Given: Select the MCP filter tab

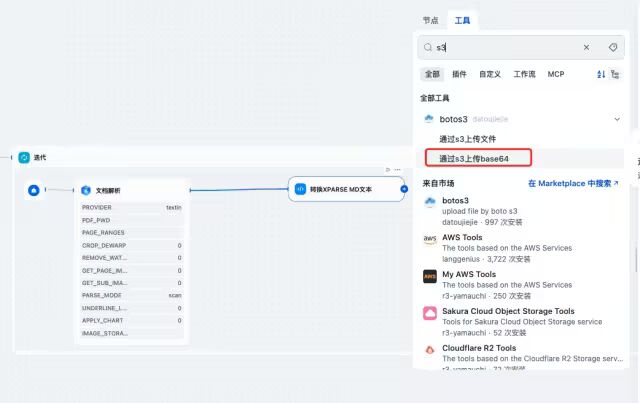Looking at the screenshot, I should [556, 74].
